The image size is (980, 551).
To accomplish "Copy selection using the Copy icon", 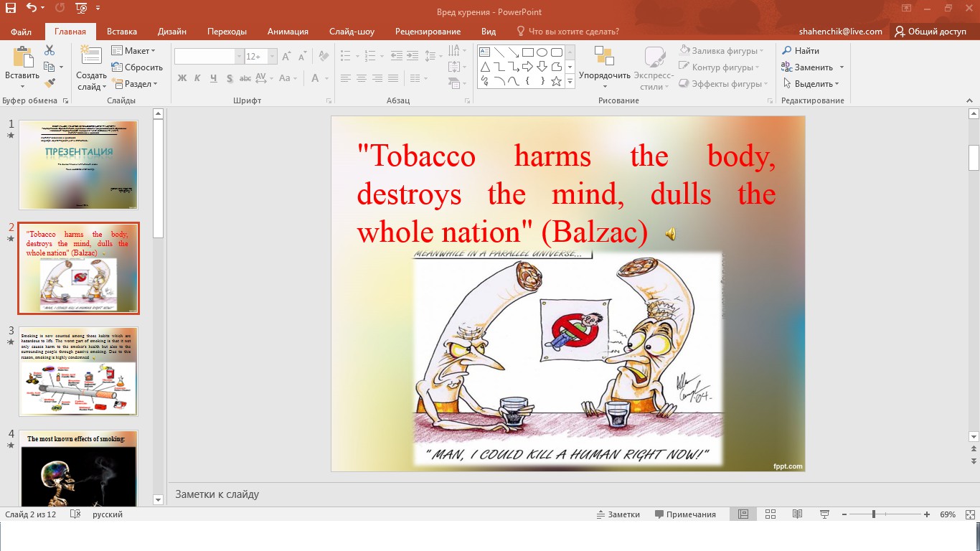I will pyautogui.click(x=50, y=67).
